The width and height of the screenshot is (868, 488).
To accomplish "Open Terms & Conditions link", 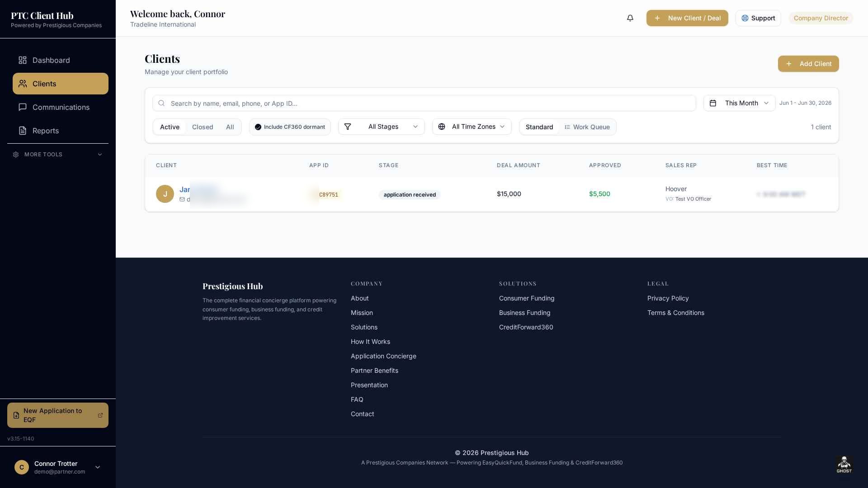I will coord(676,313).
